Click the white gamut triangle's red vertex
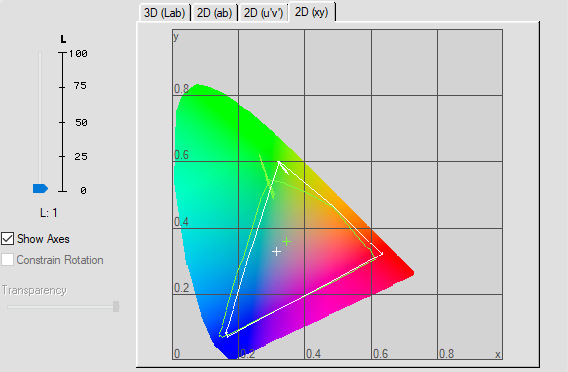Screen dimensions: 568x372 (x=382, y=254)
